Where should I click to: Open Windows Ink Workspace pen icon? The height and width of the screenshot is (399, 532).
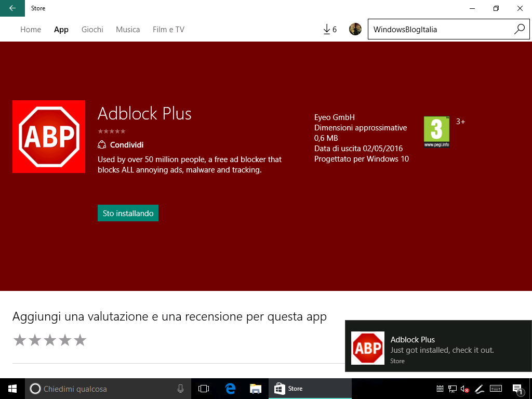(x=479, y=389)
